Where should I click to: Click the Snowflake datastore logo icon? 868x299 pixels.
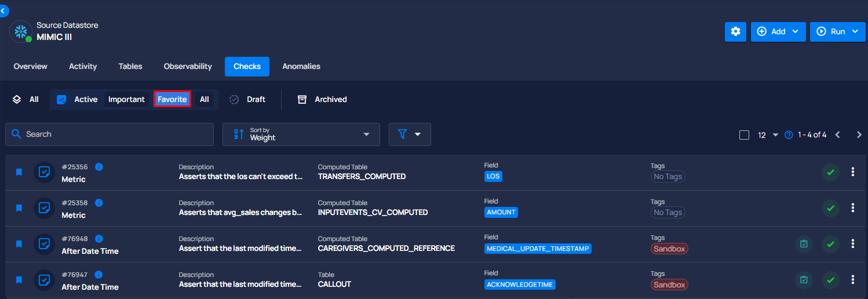[x=21, y=31]
